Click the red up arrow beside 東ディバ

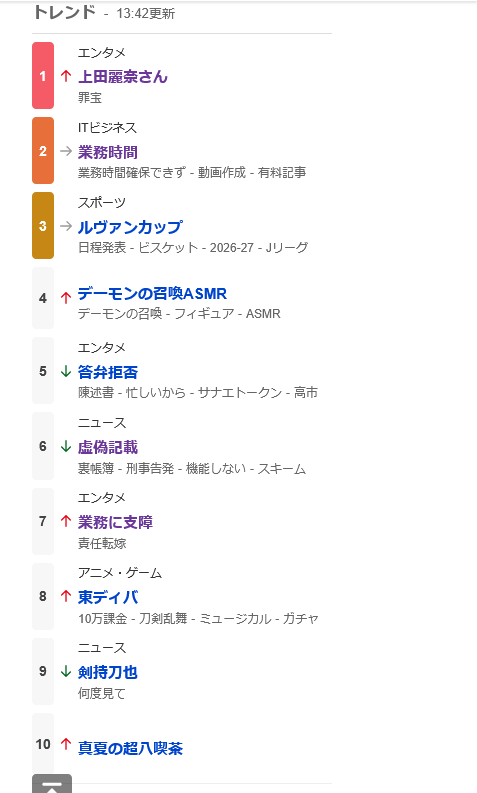click(x=66, y=596)
